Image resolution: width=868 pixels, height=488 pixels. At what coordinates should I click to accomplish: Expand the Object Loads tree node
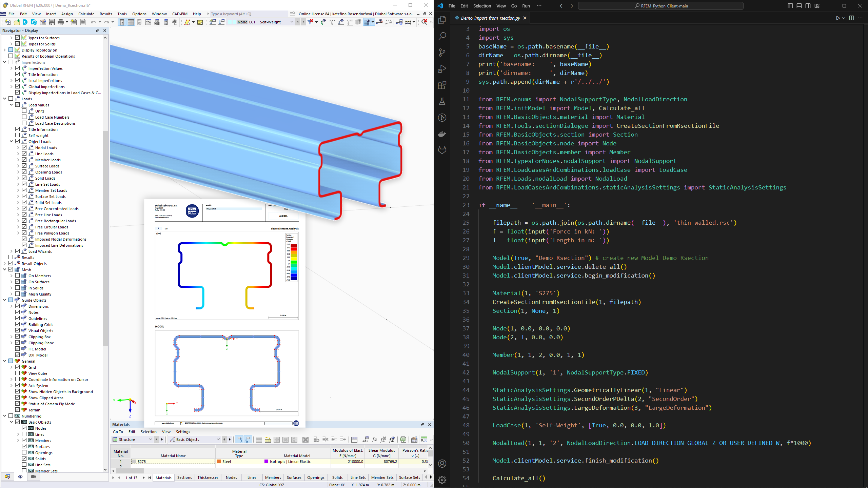click(11, 141)
